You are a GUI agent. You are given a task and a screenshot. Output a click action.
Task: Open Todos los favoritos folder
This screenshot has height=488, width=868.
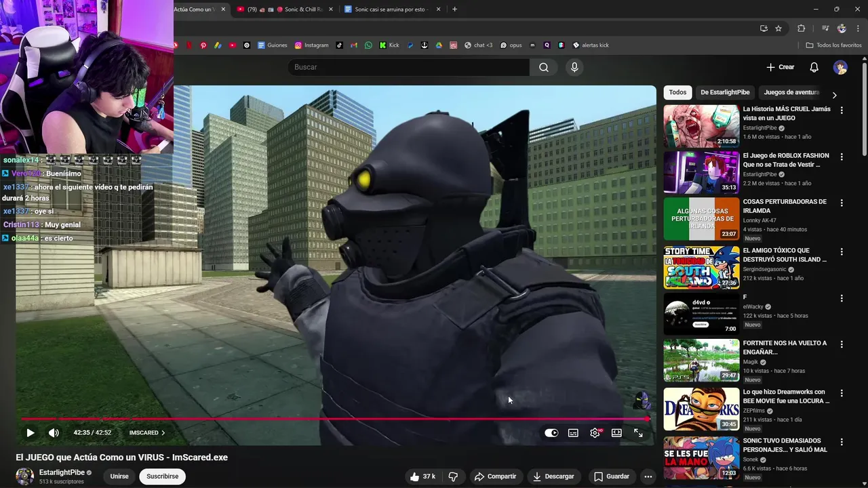pos(833,45)
